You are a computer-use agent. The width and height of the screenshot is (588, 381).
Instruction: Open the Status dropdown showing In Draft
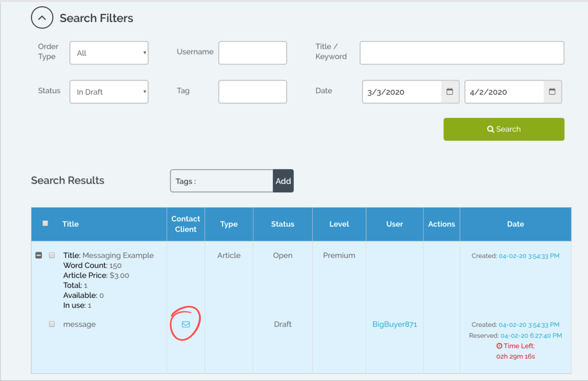109,92
